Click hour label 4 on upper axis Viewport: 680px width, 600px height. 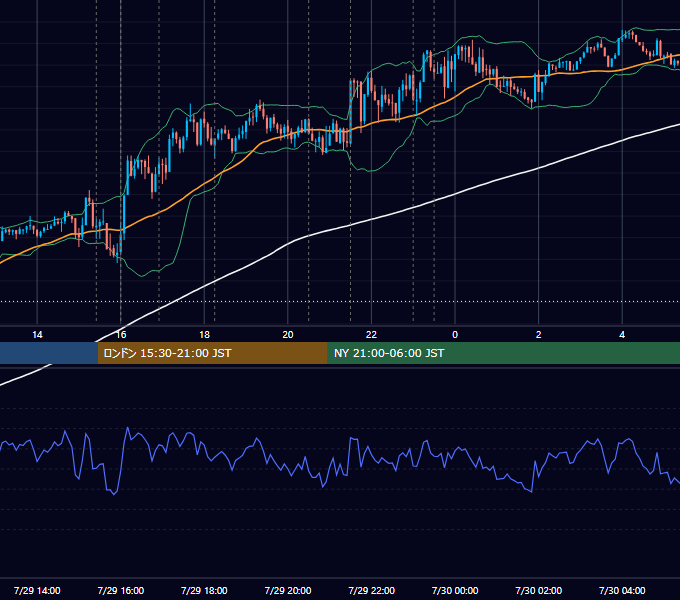coord(622,334)
